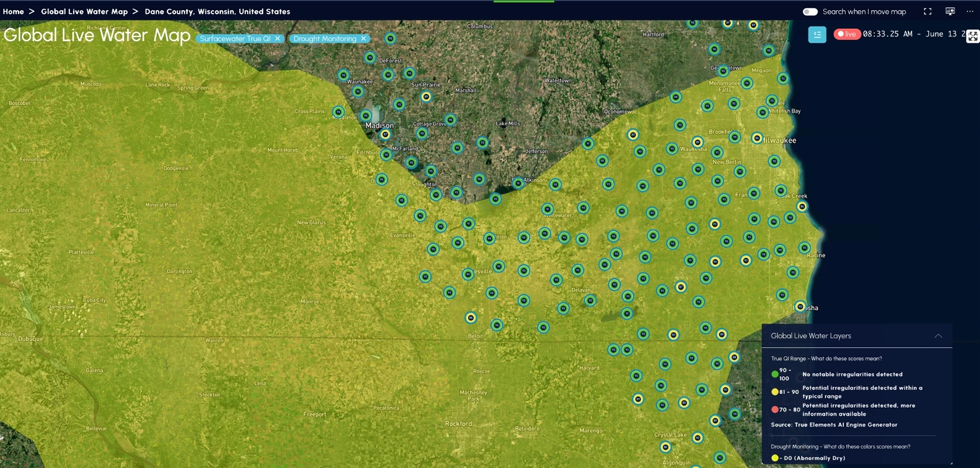Image resolution: width=980 pixels, height=468 pixels.
Task: Enter fullscreen via the bracket-corners icon
Action: click(927, 12)
